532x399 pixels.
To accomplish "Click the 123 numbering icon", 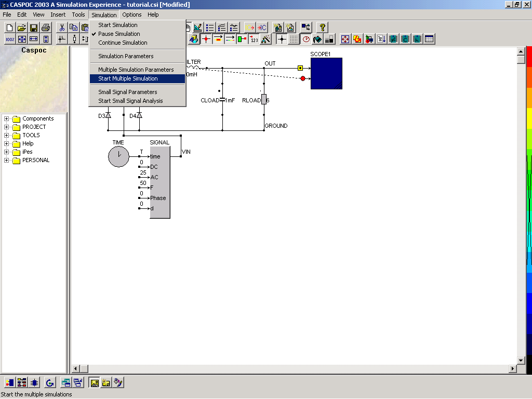I will (254, 39).
